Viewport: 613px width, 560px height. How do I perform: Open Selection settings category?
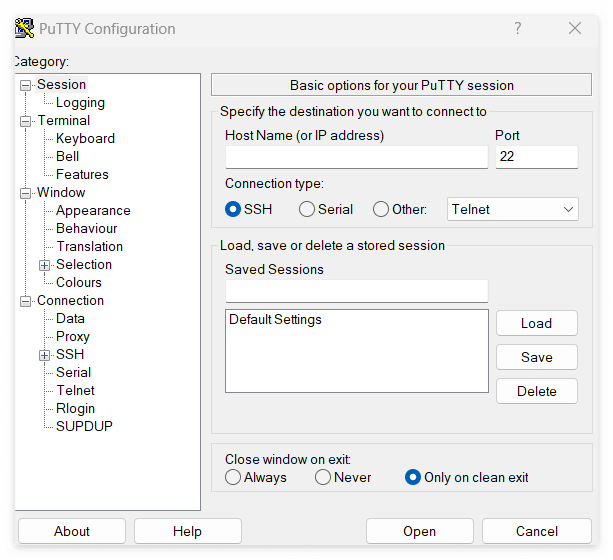(x=84, y=264)
